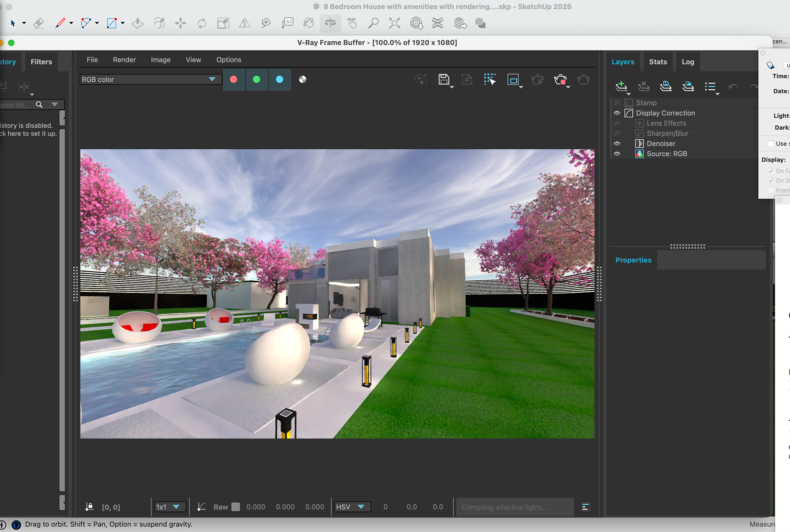
Task: Click the red-dot teapot stop render icon
Action: (x=560, y=79)
